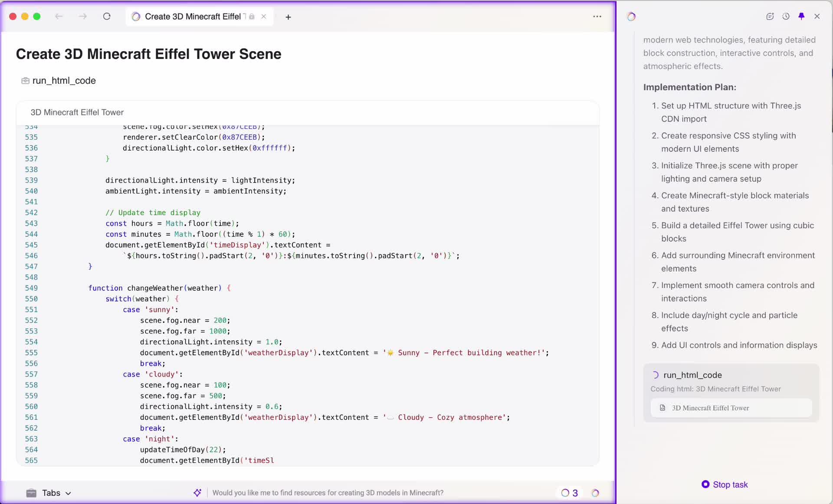Close the assistant side panel
Image resolution: width=833 pixels, height=504 pixels.
[817, 16]
